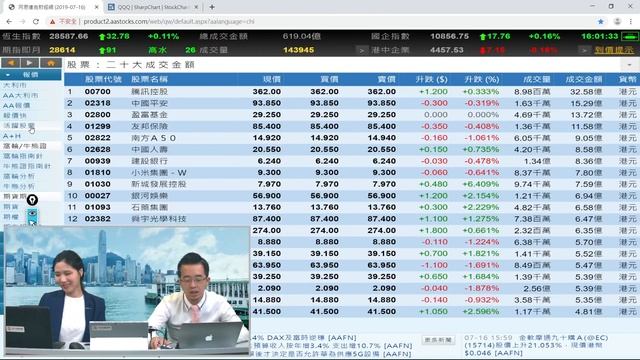Close the first AAStocks quote tab
Screen dimensions: 640x360
point(97,7)
